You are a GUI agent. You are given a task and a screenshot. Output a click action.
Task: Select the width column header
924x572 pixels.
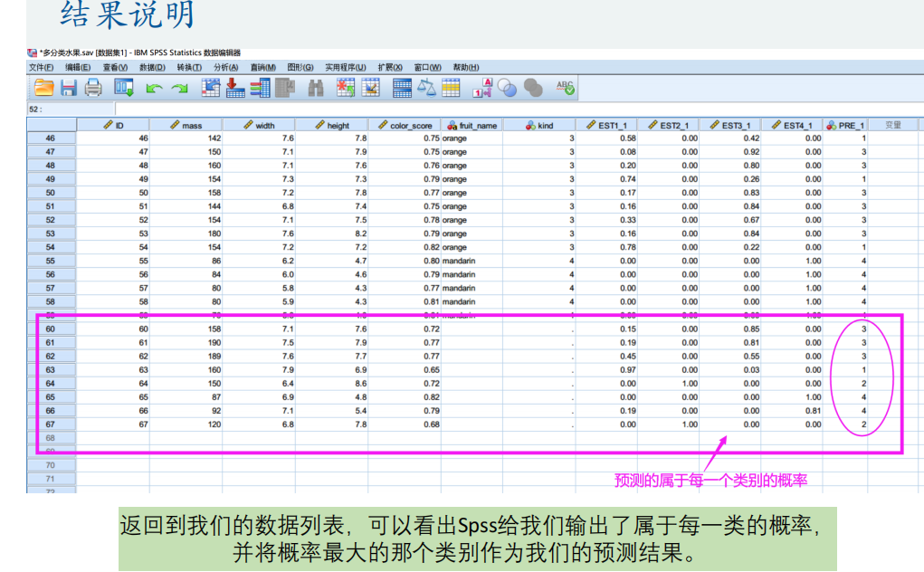(x=259, y=125)
